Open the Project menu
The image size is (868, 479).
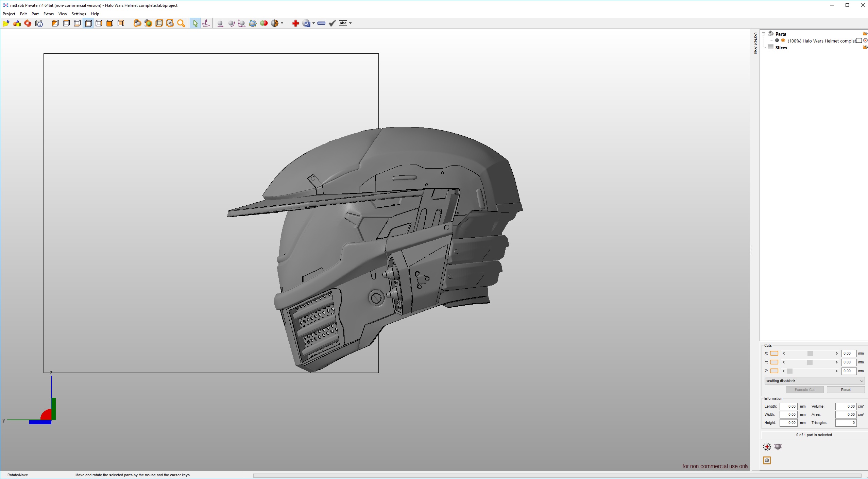pos(9,14)
